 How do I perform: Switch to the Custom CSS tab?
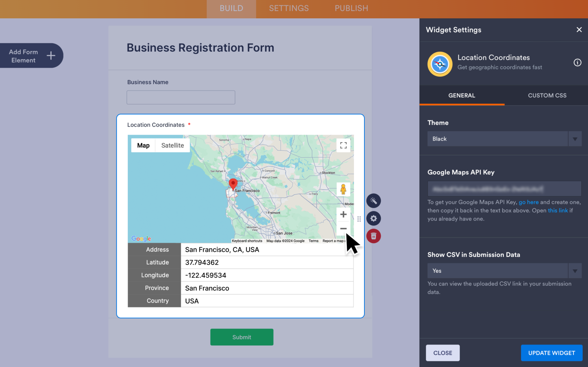[547, 95]
